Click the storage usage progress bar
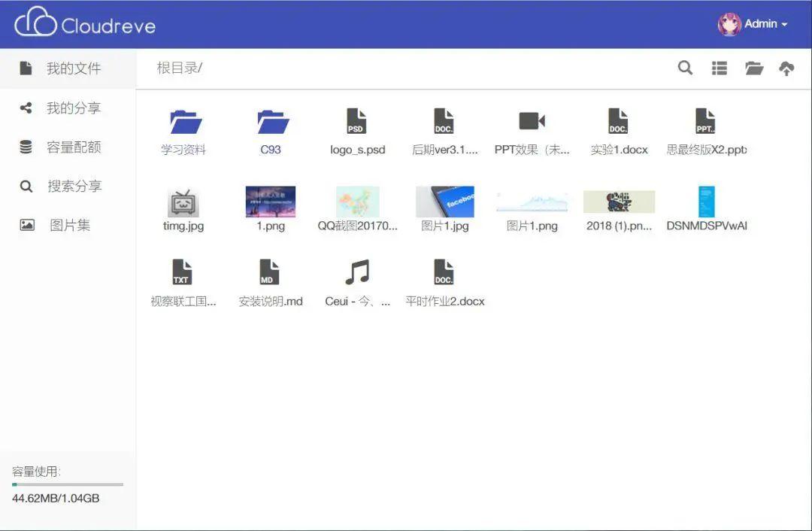The height and width of the screenshot is (531, 812). [66, 484]
